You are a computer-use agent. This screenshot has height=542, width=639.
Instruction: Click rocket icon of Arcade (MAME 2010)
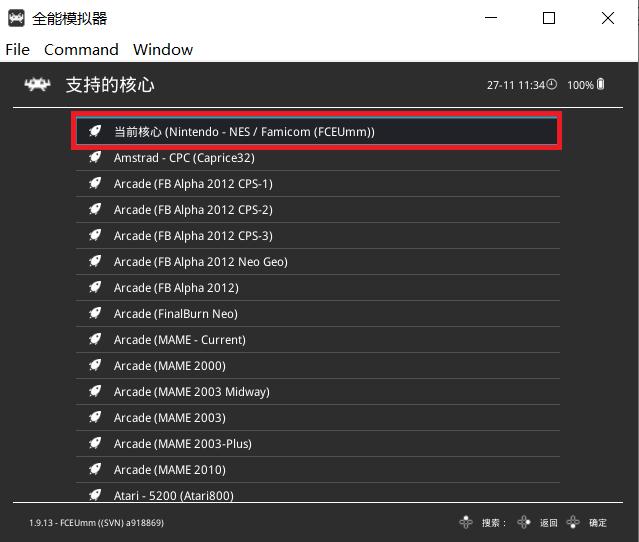95,469
